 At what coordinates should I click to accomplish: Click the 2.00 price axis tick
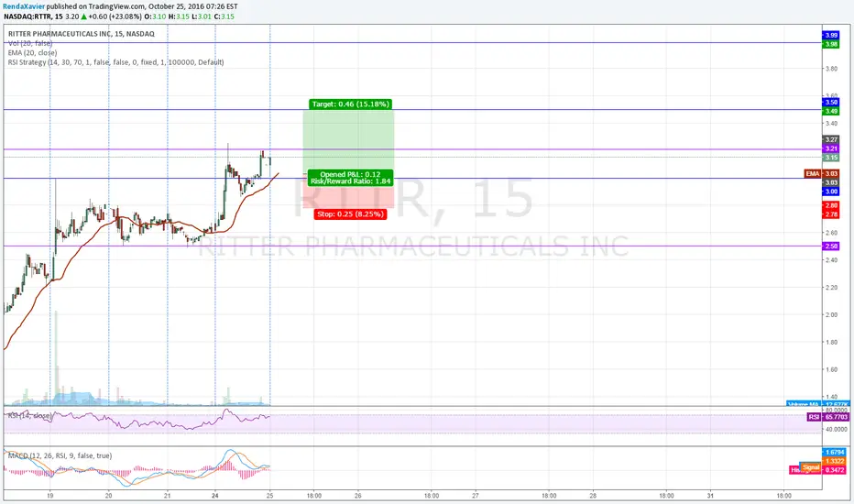(x=831, y=315)
